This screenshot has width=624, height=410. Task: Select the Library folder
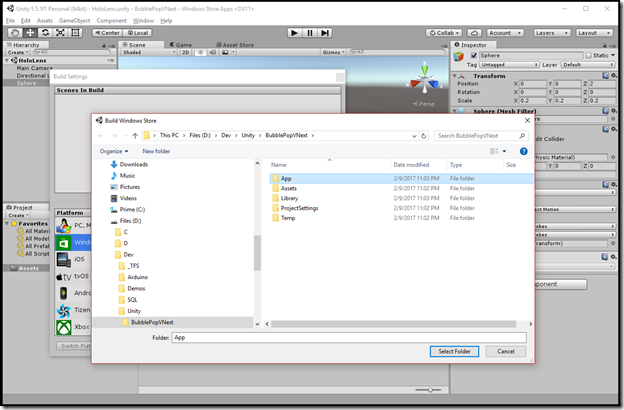[285, 198]
